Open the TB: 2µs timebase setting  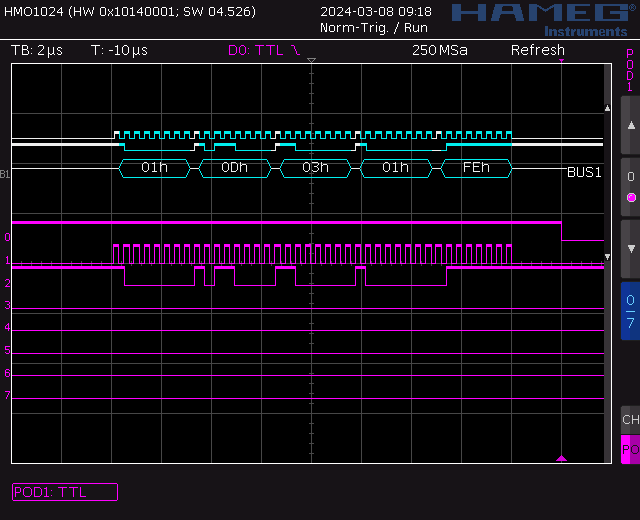(36, 50)
